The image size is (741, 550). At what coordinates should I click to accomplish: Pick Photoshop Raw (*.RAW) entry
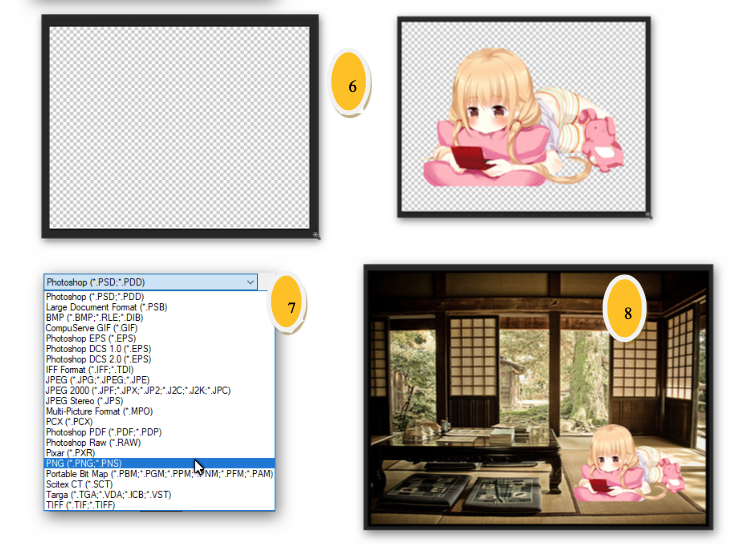click(x=95, y=443)
